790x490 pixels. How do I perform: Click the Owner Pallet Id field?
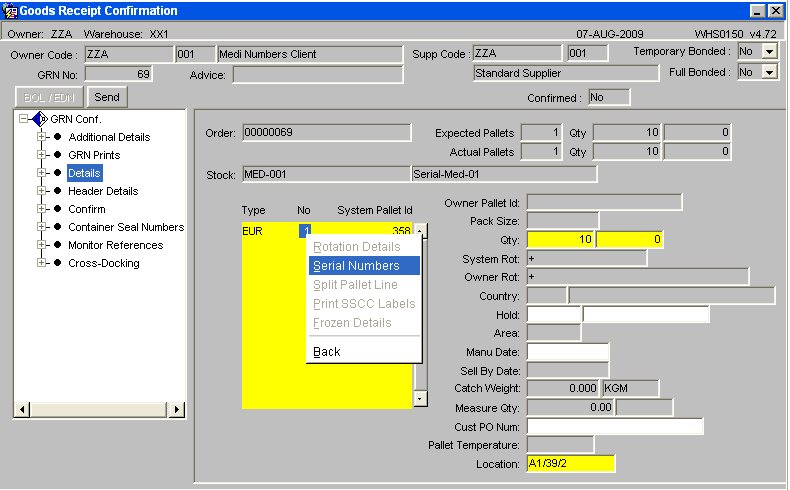coord(605,202)
